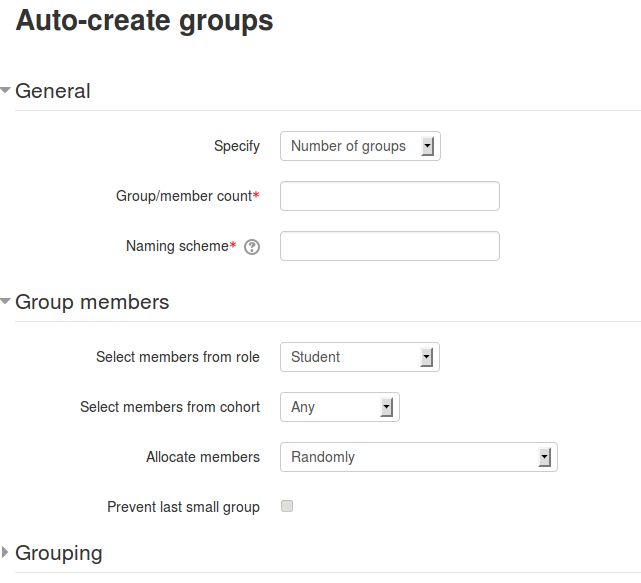The image size is (641, 583).
Task: Click the Randomly dropdown arrow
Action: coord(545,457)
